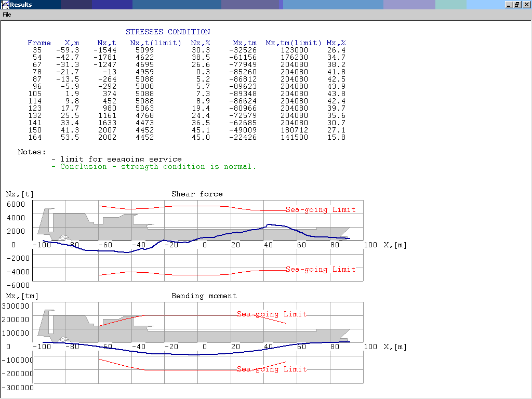532x399 pixels.
Task: Click Mx limit value 176230
Action: point(294,57)
